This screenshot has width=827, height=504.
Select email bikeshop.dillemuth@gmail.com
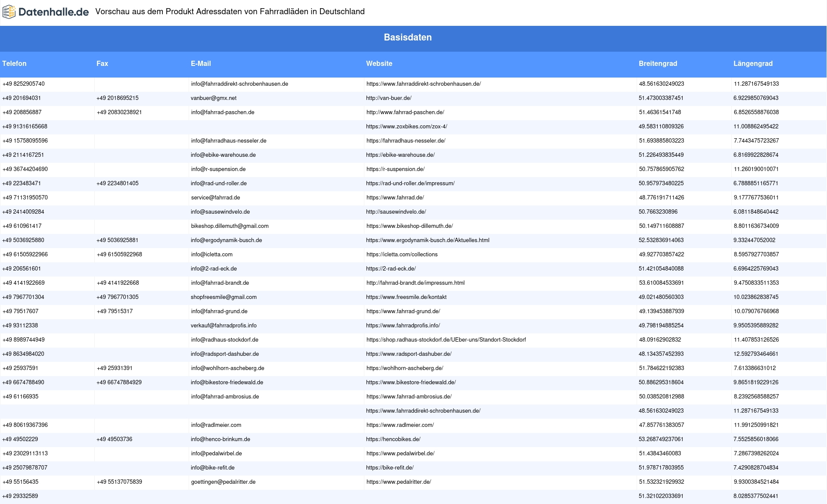[230, 226]
